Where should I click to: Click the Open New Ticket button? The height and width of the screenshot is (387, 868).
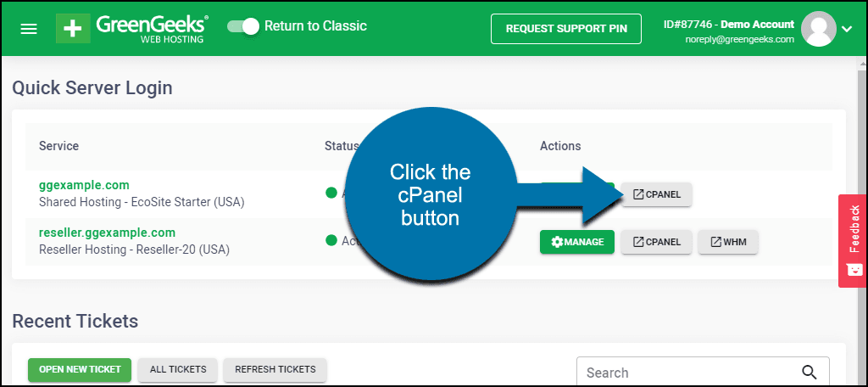click(79, 369)
